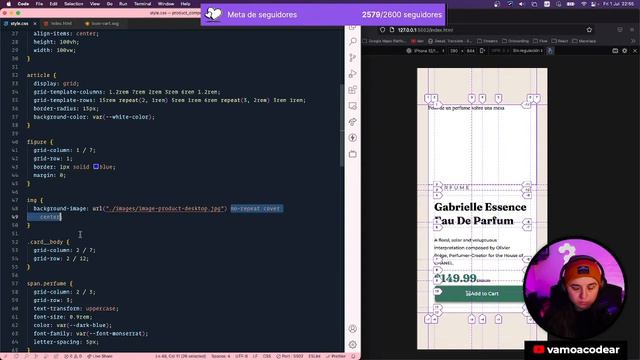This screenshot has width=640, height=360.
Task: Change the UTF-8 encoding
Action: (x=241, y=356)
